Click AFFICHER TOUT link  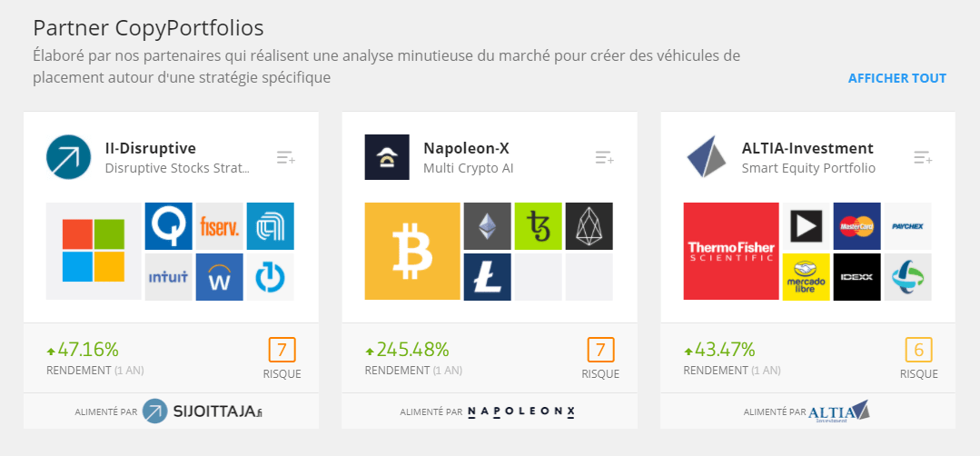click(896, 79)
